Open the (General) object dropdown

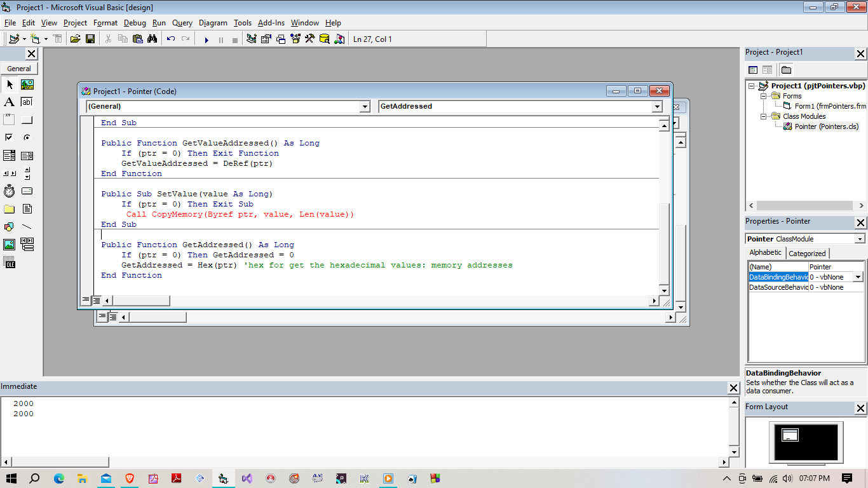pyautogui.click(x=364, y=107)
